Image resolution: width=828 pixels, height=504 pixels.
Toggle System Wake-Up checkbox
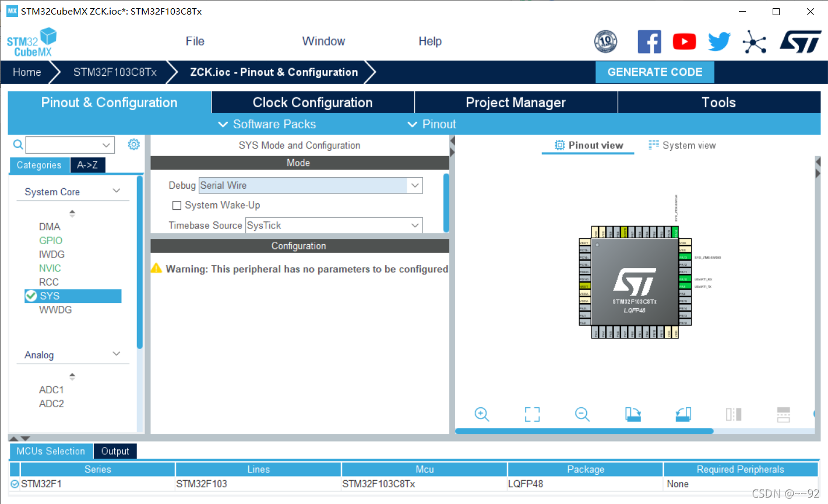177,205
